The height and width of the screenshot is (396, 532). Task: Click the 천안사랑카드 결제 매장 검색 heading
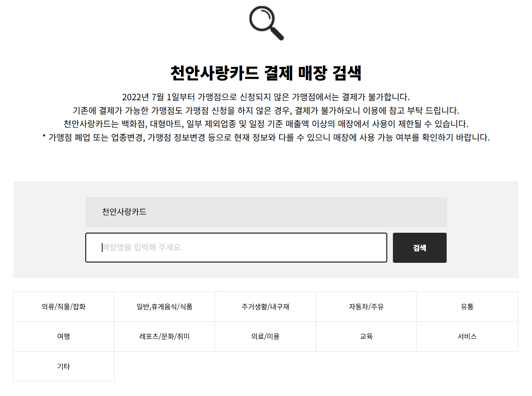point(266,73)
